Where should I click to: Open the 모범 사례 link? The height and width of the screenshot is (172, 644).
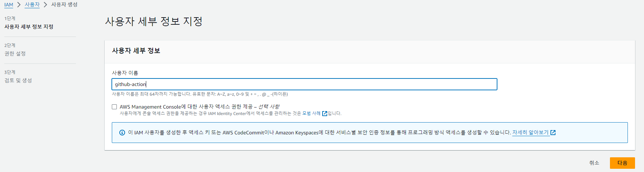311,114
